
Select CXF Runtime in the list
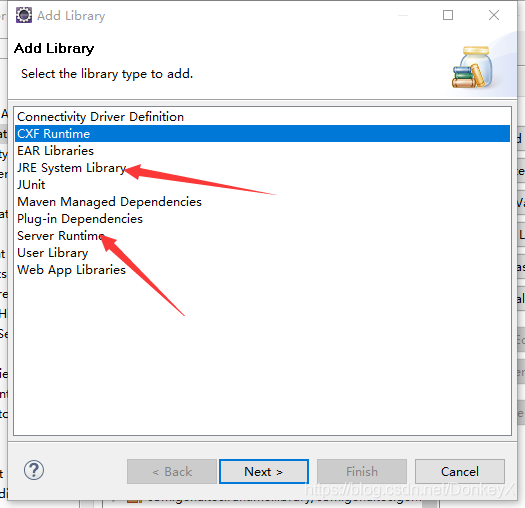[x=262, y=134]
